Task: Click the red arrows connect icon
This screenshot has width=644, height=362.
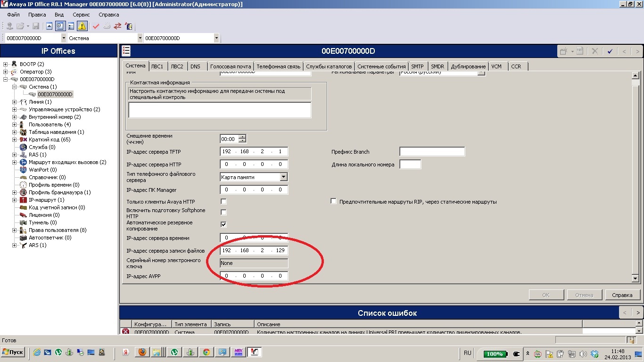Action: 118,26
